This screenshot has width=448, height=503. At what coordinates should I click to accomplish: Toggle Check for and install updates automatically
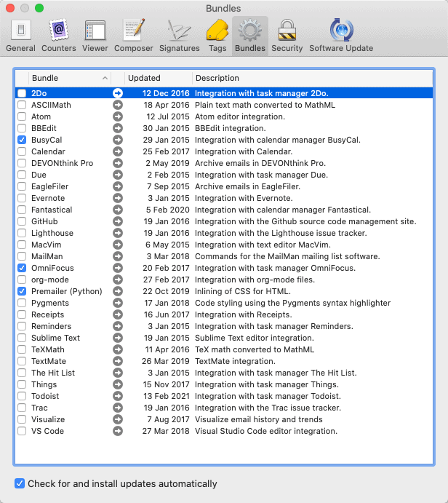20,483
